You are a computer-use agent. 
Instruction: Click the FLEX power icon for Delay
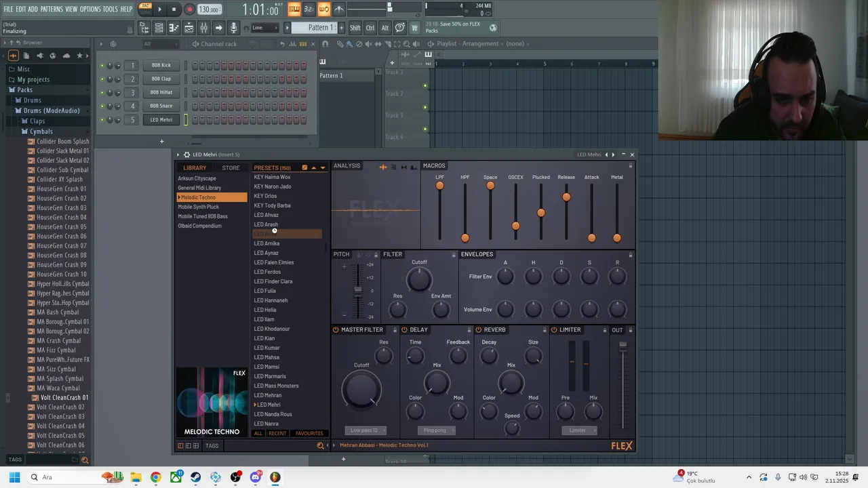click(404, 330)
